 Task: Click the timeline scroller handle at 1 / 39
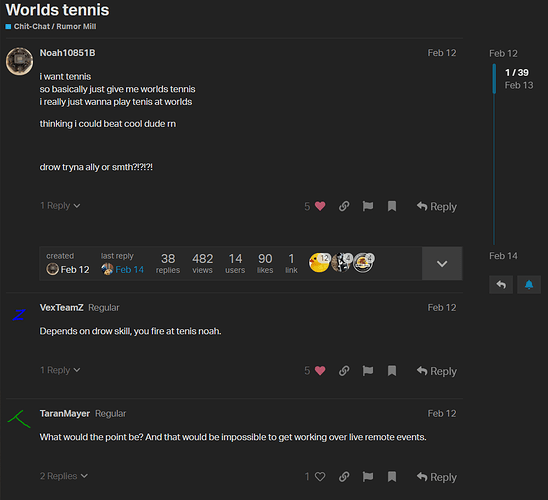[x=494, y=79]
